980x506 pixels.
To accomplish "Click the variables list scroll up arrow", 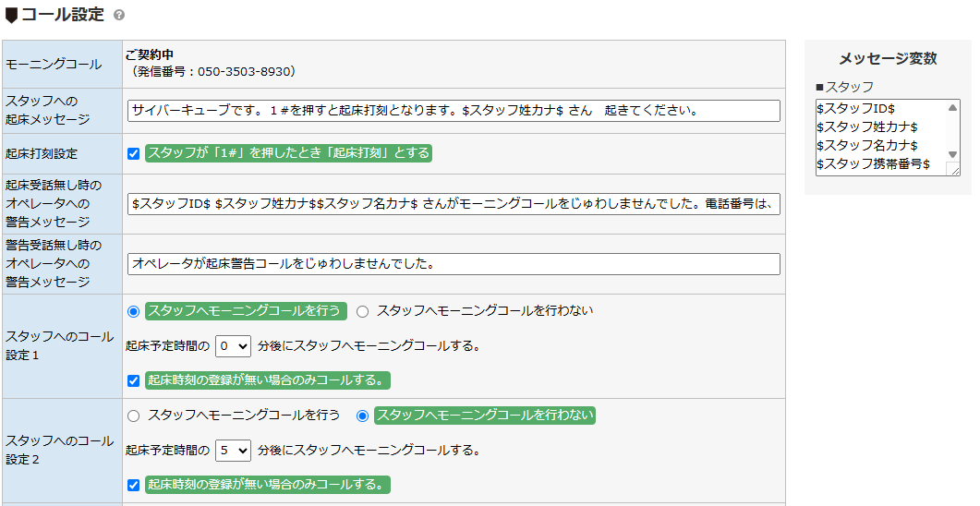I will click(952, 107).
